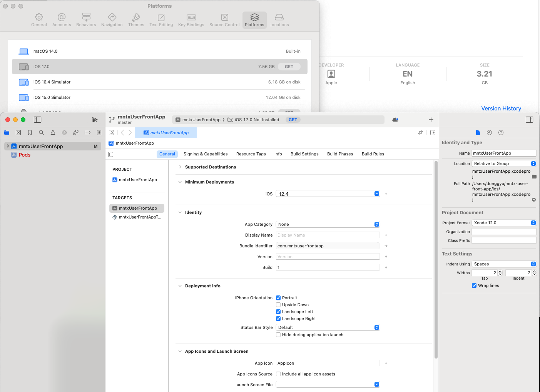Viewport: 540px width, 392px height.
Task: Expand the Supported Destinations section
Action: (180, 167)
